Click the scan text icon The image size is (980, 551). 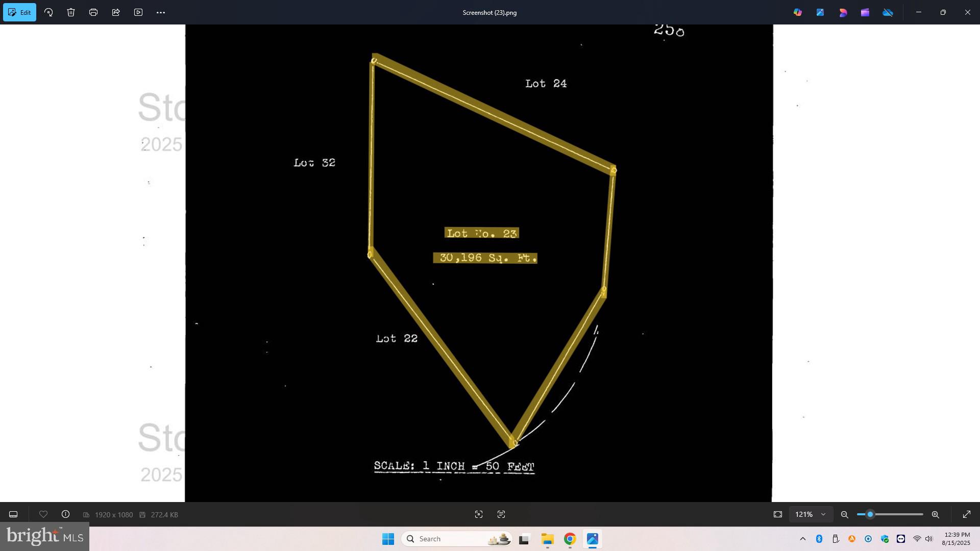coord(501,515)
